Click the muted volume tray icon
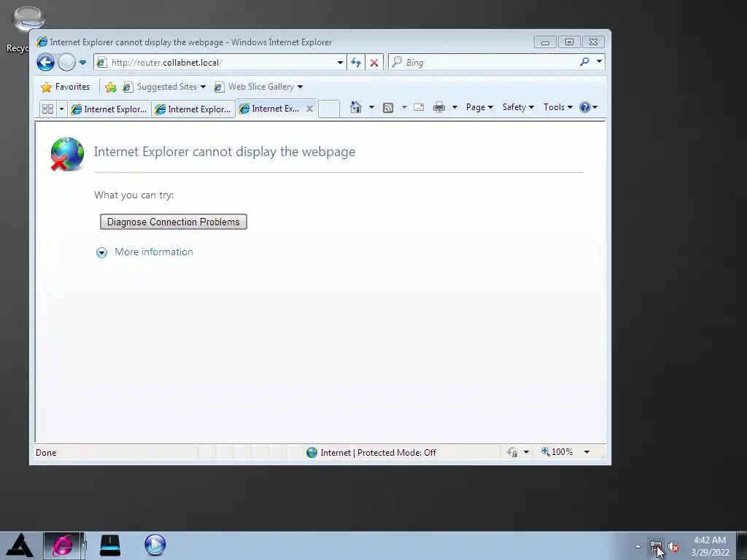 (x=673, y=547)
